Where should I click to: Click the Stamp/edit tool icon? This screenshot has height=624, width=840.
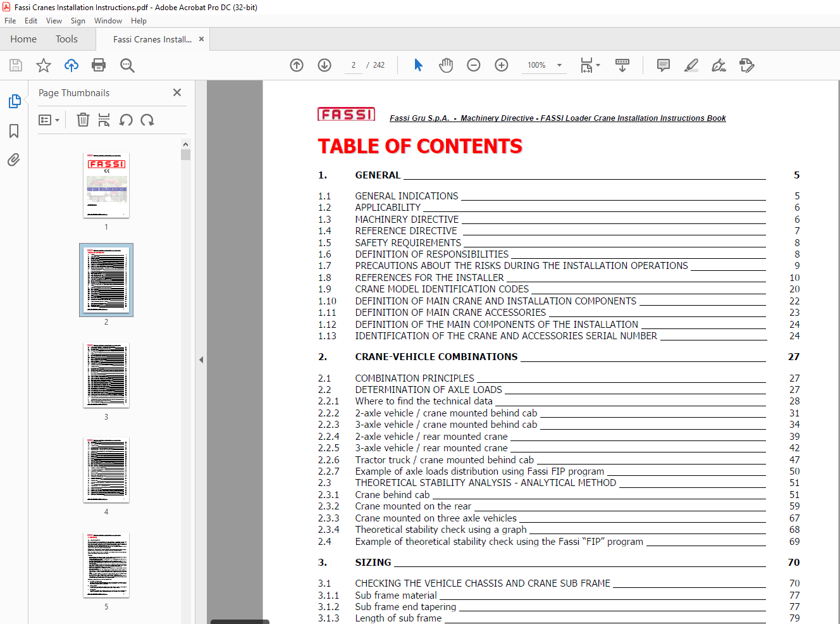(747, 65)
